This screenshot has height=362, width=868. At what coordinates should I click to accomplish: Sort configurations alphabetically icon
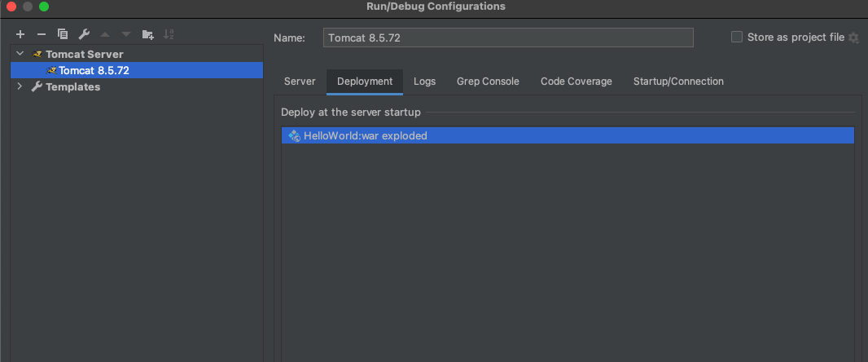(169, 34)
